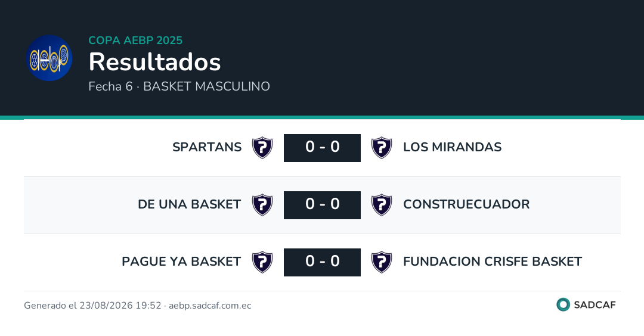This screenshot has height=336, width=644.
Task: Click the COPA AEBP 2025 title
Action: (135, 40)
